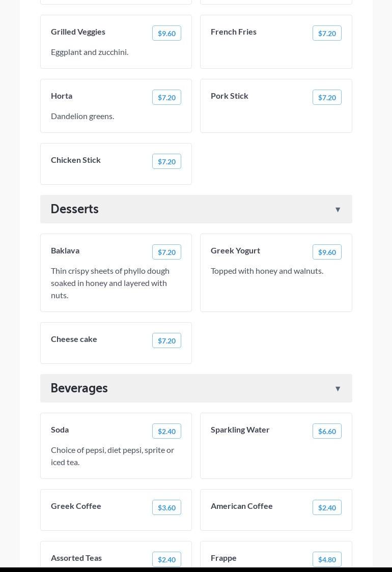392x572 pixels.
Task: Collapse the Desserts section arrow
Action: coord(338,209)
